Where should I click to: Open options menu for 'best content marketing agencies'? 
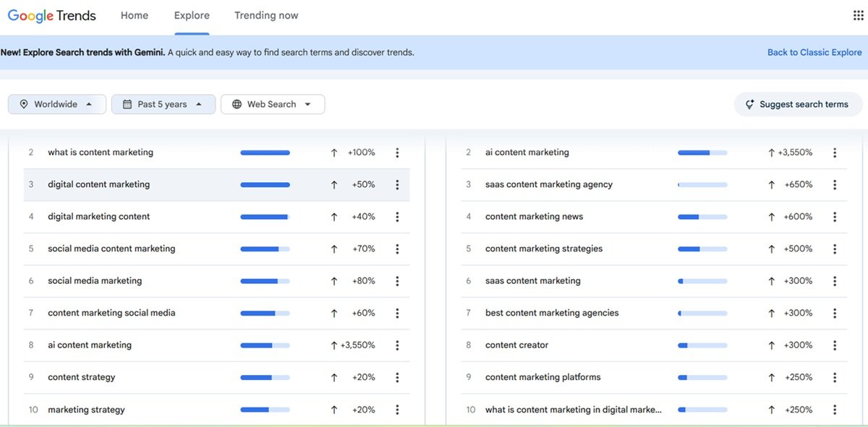(x=835, y=313)
